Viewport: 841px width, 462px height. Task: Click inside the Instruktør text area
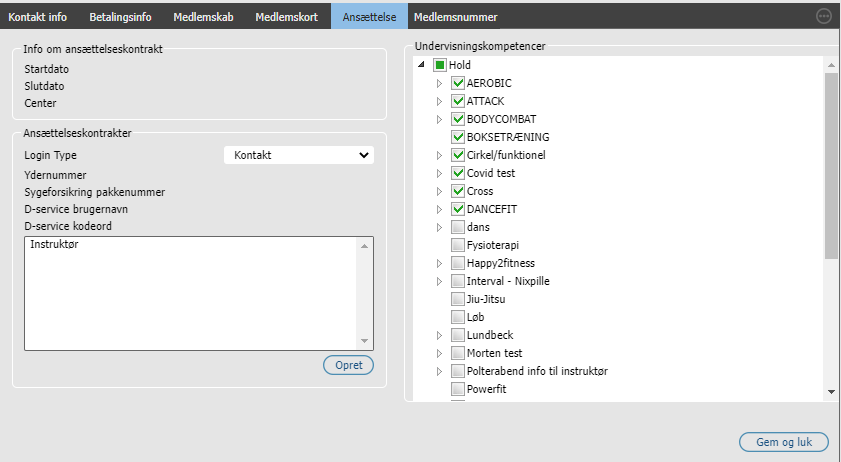click(190, 294)
